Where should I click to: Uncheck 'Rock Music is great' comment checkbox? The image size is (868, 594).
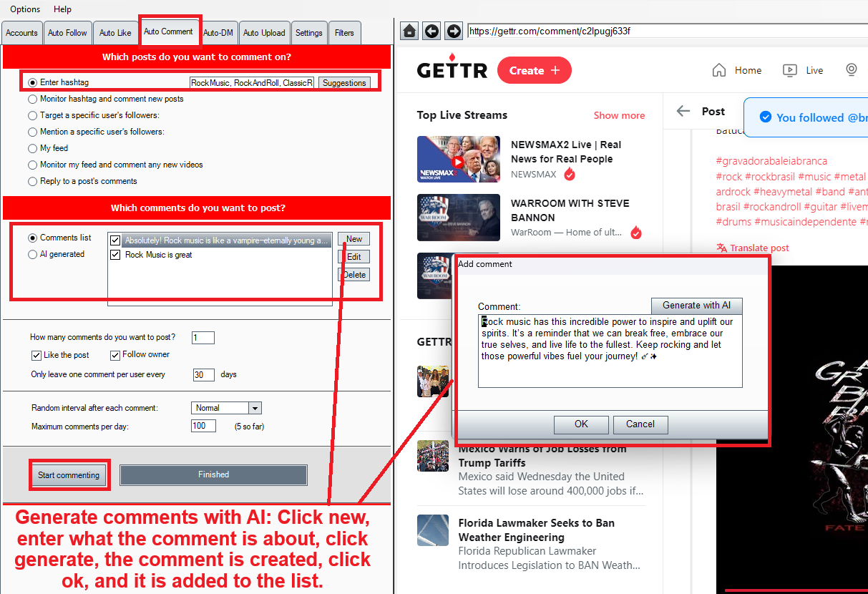tap(116, 255)
